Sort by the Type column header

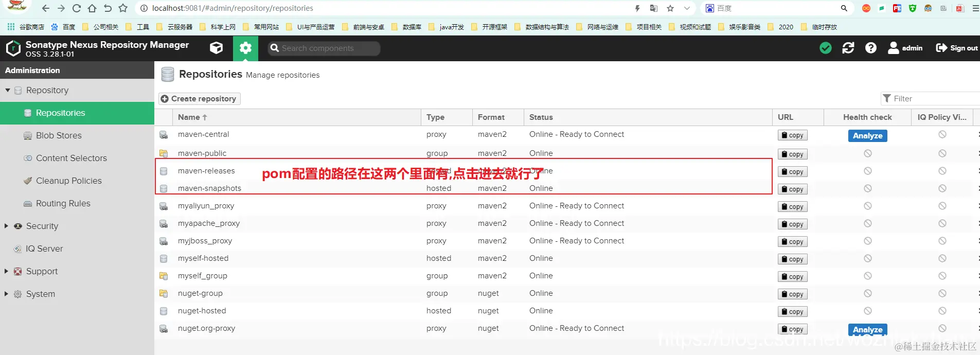[x=447, y=117]
